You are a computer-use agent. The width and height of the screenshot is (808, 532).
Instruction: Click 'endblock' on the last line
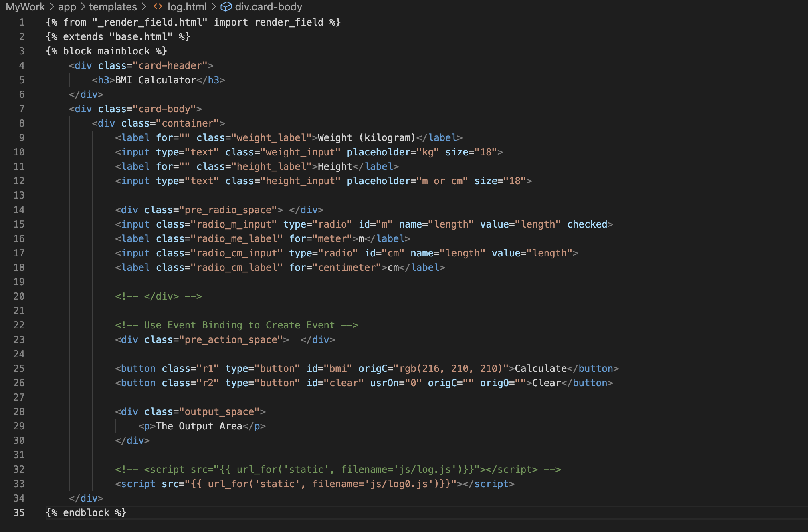pyautogui.click(x=86, y=513)
